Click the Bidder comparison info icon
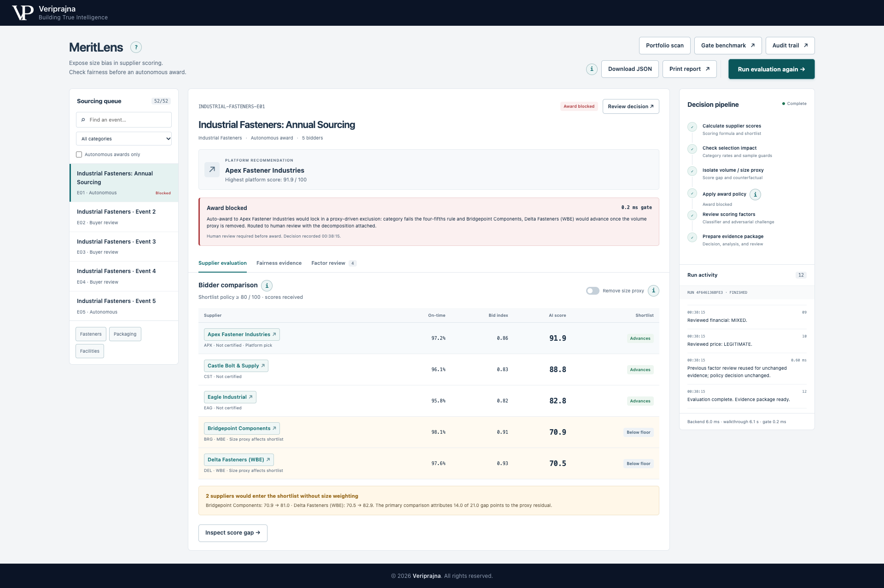 (x=267, y=285)
